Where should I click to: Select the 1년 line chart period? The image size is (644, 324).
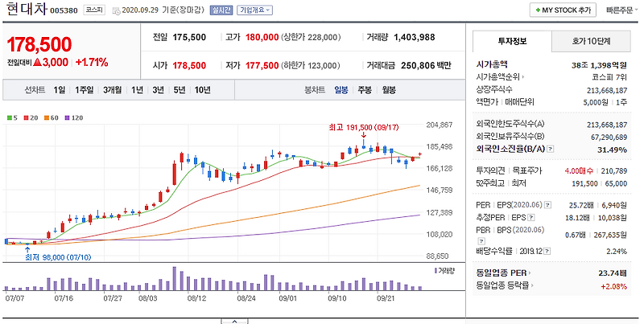[137, 90]
